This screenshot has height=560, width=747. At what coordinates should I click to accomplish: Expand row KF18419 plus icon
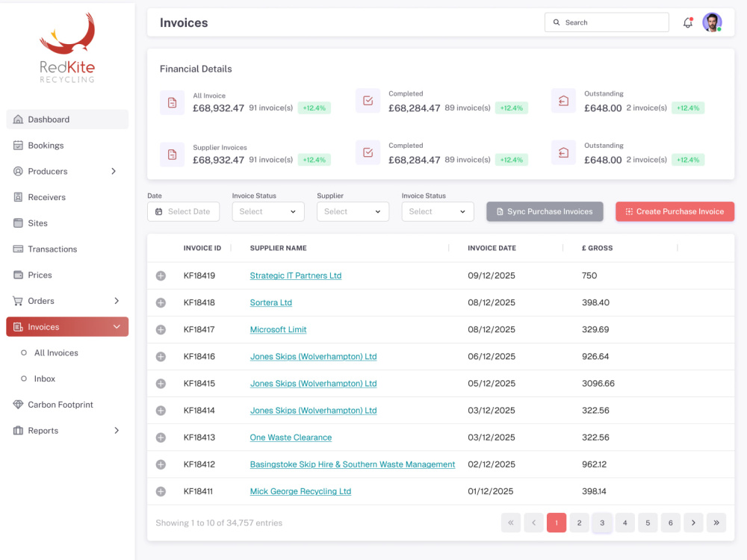161,276
